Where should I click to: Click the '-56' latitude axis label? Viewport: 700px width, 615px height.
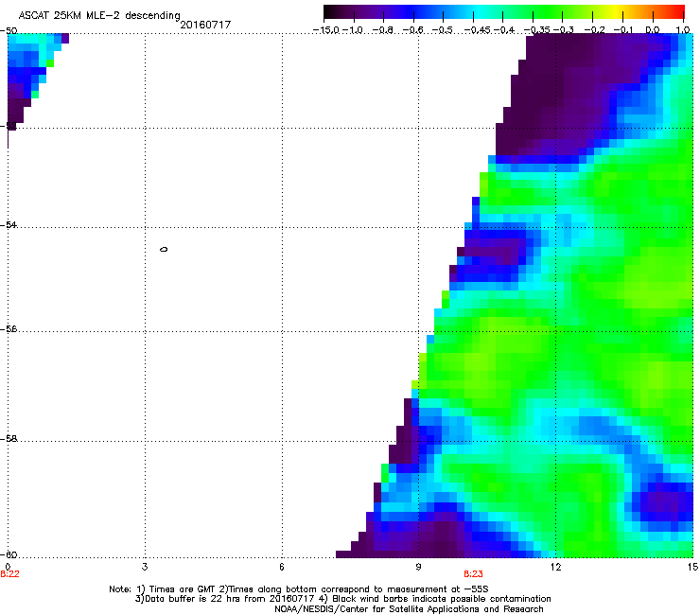pyautogui.click(x=9, y=328)
